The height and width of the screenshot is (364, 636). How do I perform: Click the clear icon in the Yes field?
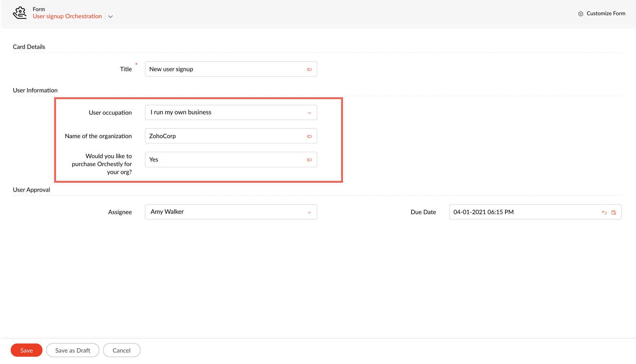309,160
